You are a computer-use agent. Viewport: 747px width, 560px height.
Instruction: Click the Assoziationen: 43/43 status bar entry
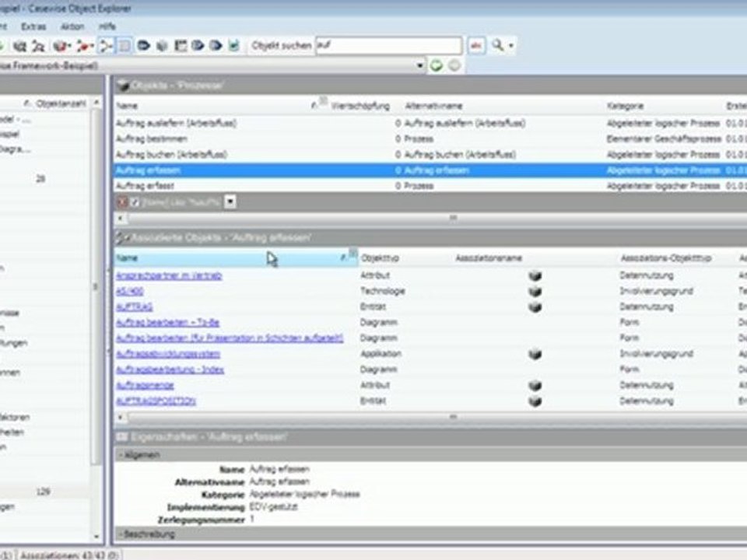click(x=68, y=555)
